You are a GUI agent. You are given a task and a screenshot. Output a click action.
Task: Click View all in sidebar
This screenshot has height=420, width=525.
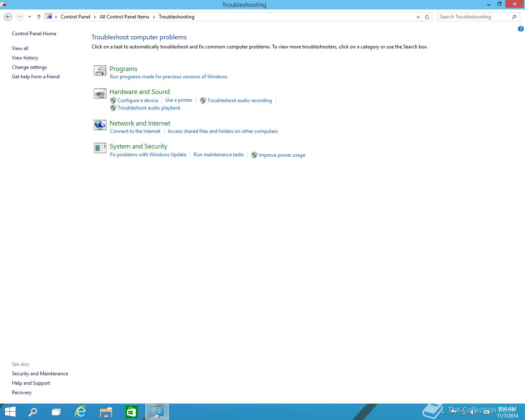[x=20, y=48]
